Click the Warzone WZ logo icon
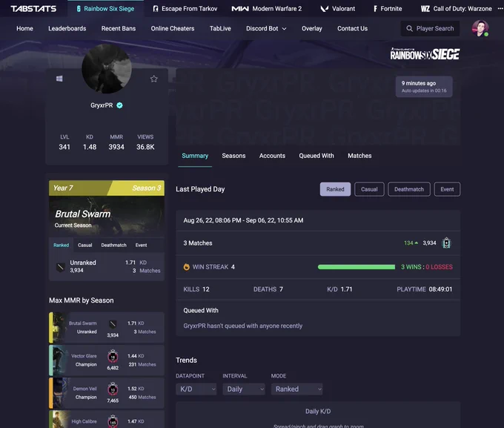504x428 pixels. click(x=425, y=9)
